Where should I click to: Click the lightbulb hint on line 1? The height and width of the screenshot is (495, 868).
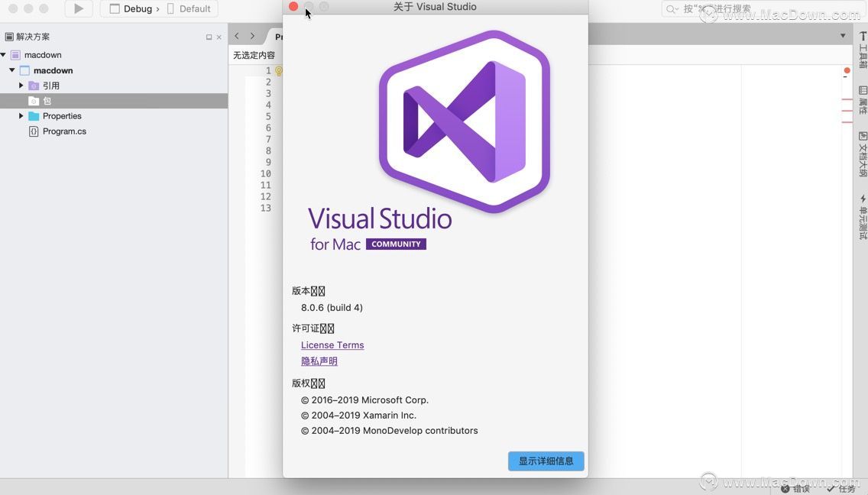pos(279,71)
